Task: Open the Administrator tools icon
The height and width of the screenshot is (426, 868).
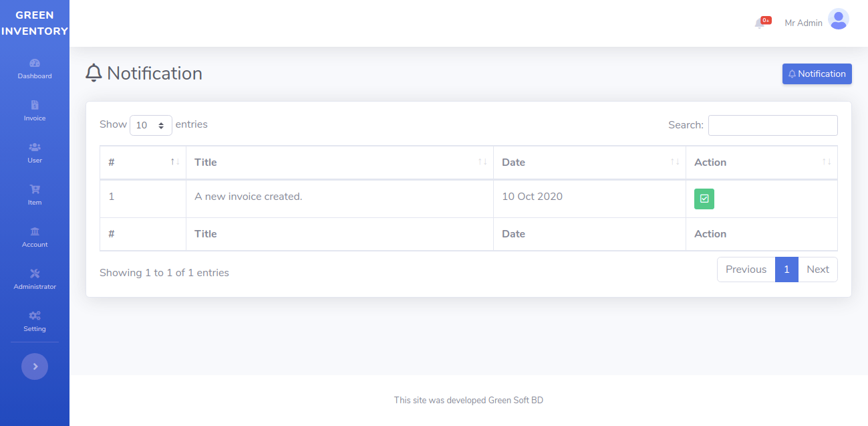Action: tap(35, 274)
